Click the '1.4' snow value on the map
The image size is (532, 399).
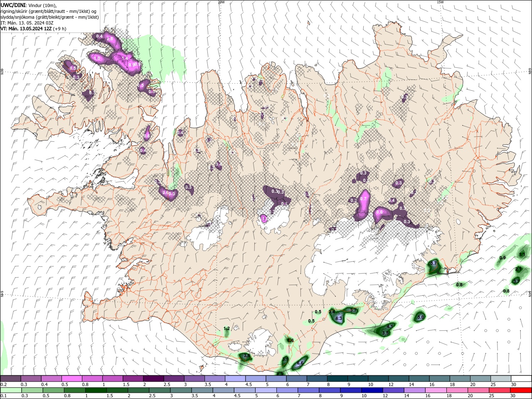coord(125,59)
